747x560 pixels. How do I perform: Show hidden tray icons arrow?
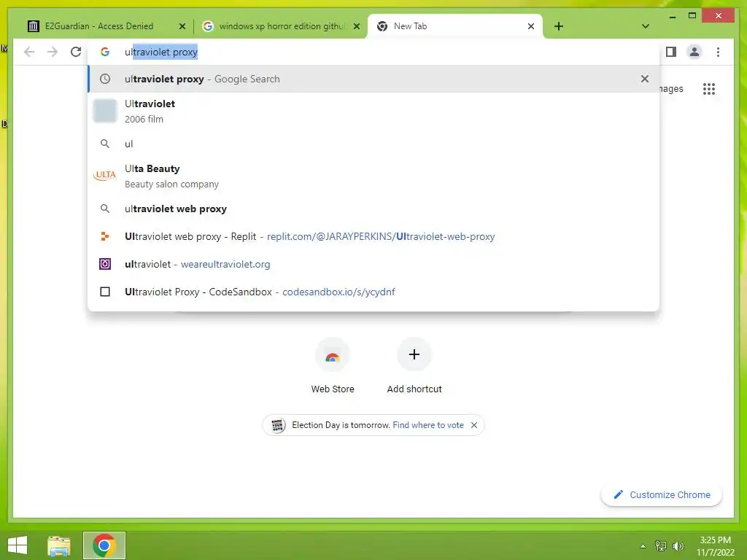[643, 546]
